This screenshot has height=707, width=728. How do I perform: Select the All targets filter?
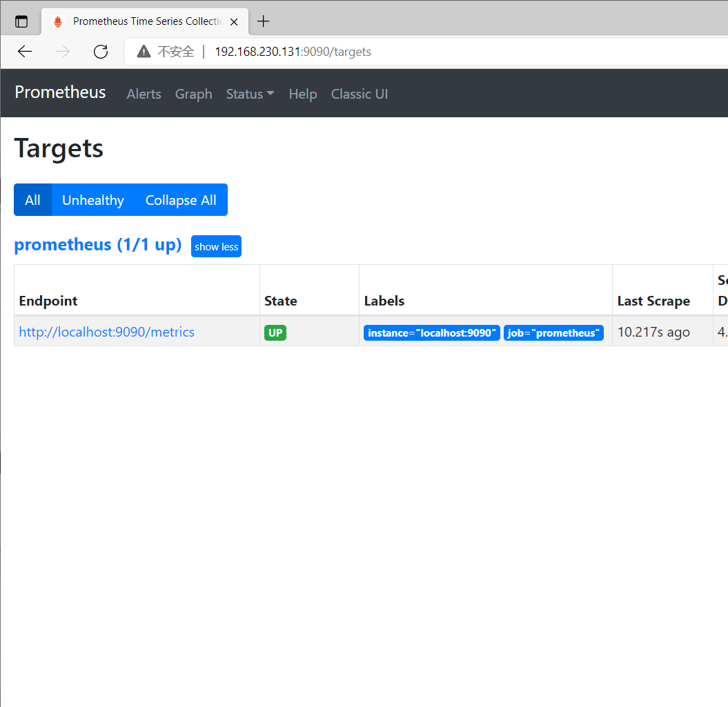pyautogui.click(x=32, y=200)
